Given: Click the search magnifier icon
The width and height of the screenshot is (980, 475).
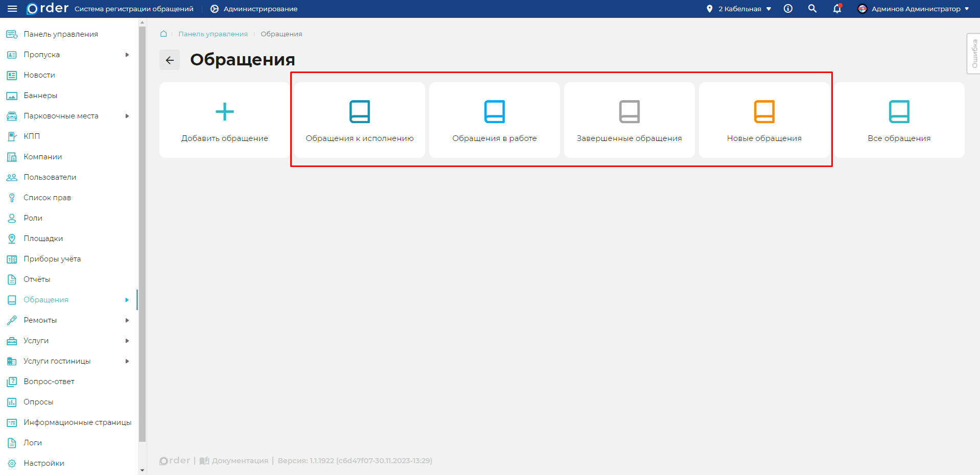Looking at the screenshot, I should [812, 9].
